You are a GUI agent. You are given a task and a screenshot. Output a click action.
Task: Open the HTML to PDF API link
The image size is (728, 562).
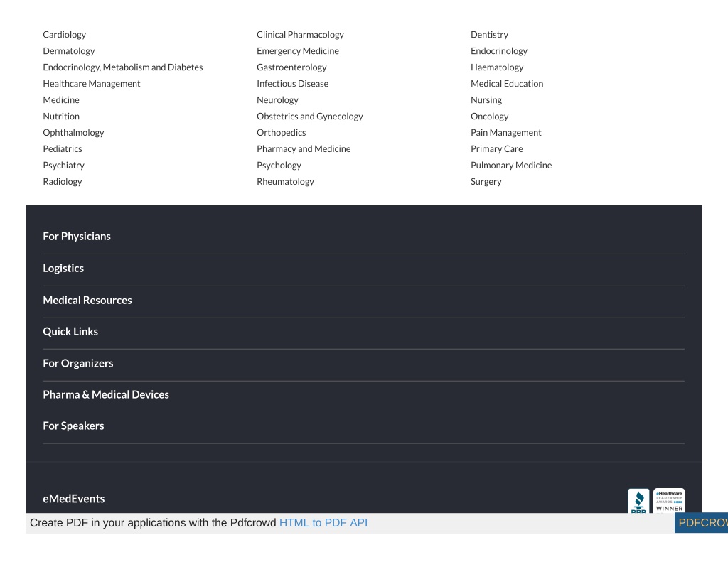click(323, 523)
